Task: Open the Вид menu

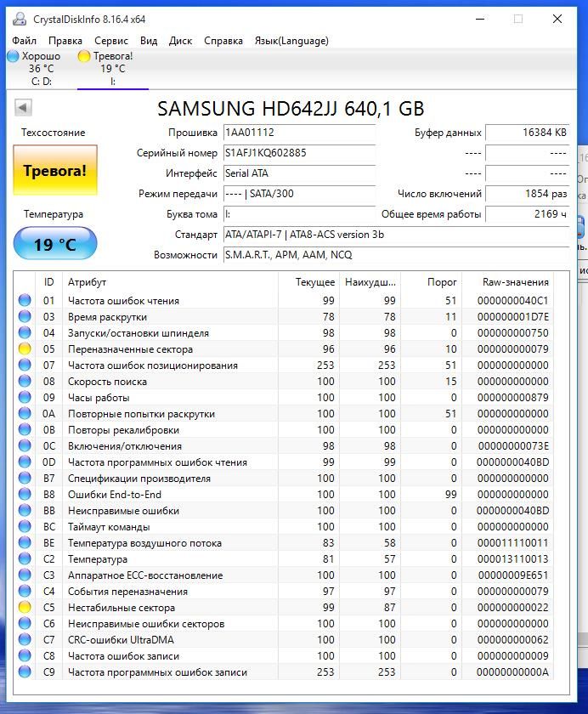Action: pyautogui.click(x=149, y=41)
